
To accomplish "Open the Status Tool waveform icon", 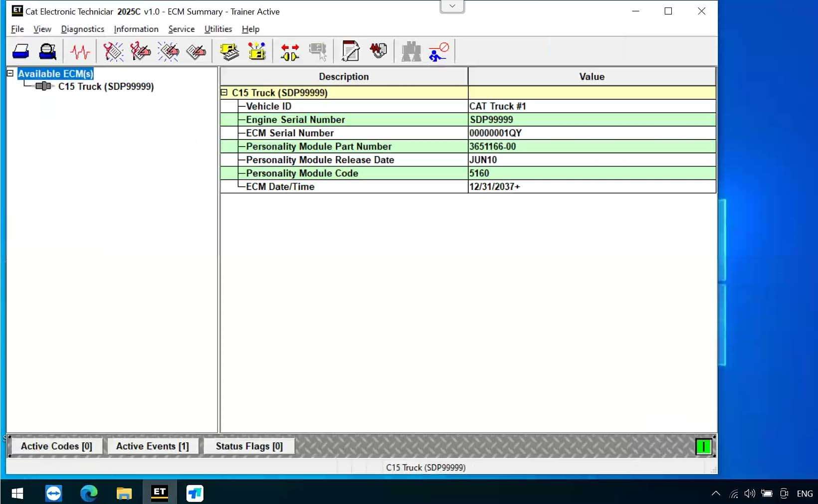I will point(80,51).
